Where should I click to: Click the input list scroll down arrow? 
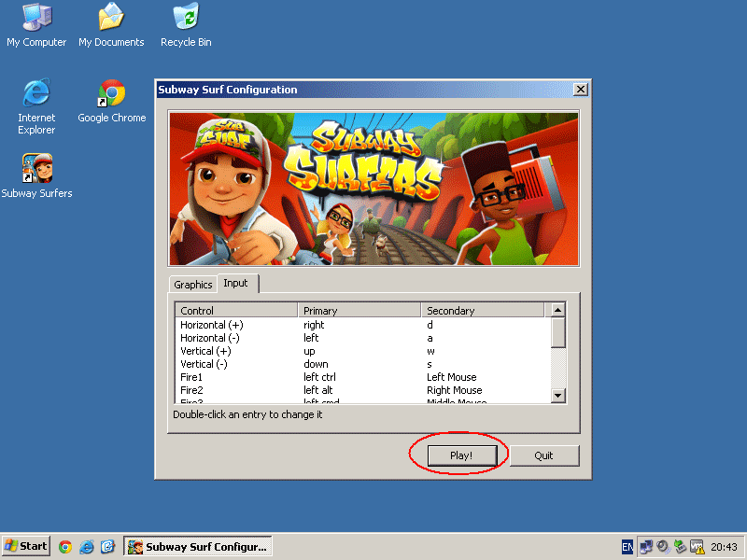point(557,395)
